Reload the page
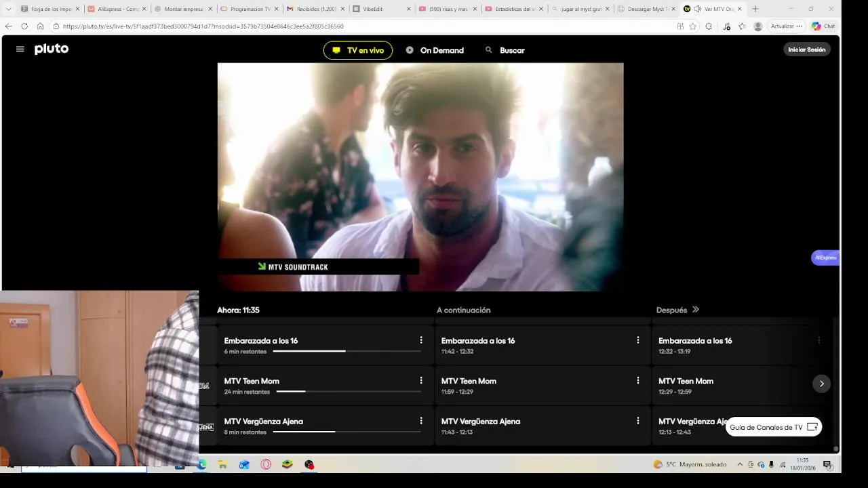The width and height of the screenshot is (868, 488). pos(24,26)
